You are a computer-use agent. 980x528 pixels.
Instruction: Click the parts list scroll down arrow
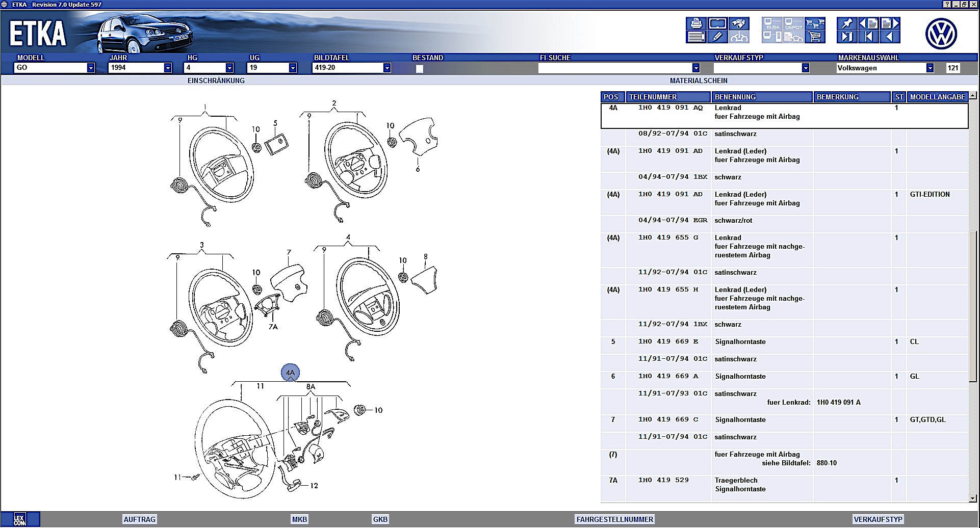[973, 498]
